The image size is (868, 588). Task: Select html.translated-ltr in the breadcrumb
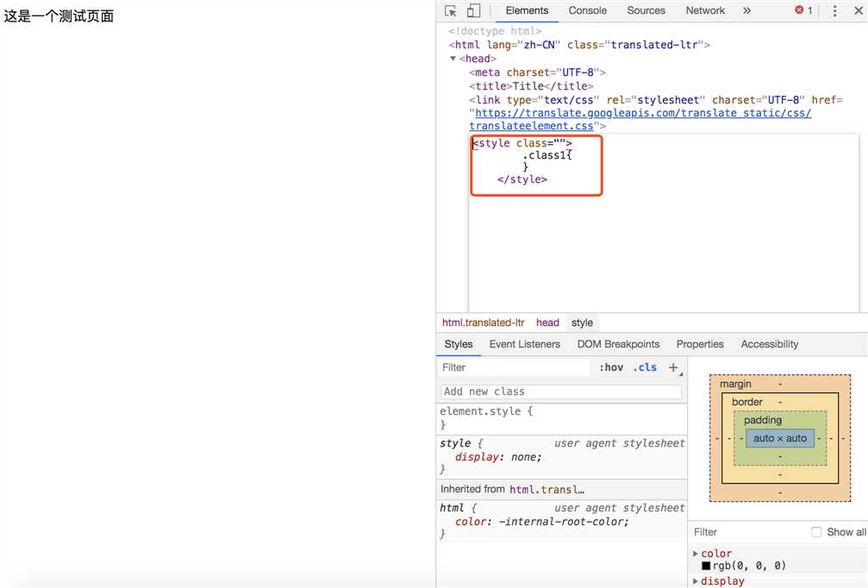(x=484, y=322)
